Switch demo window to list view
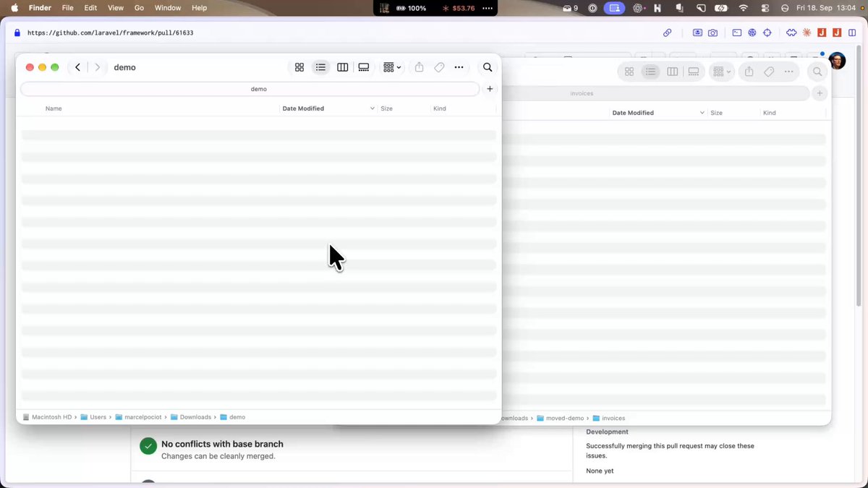868x488 pixels. [320, 67]
